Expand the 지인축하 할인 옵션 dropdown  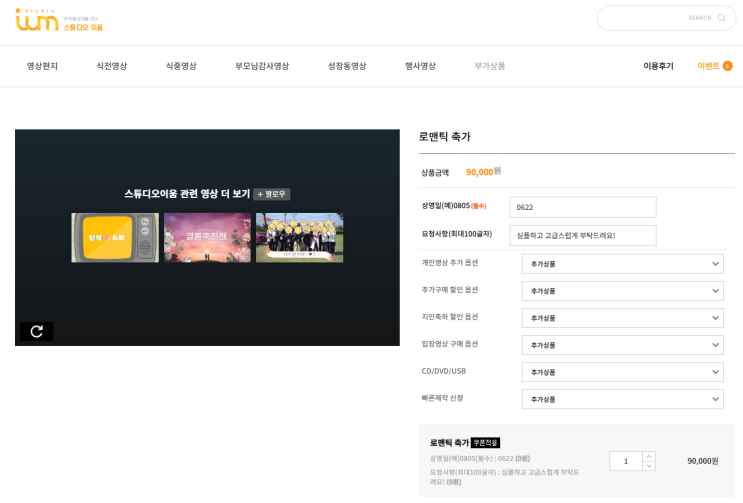coord(623,318)
